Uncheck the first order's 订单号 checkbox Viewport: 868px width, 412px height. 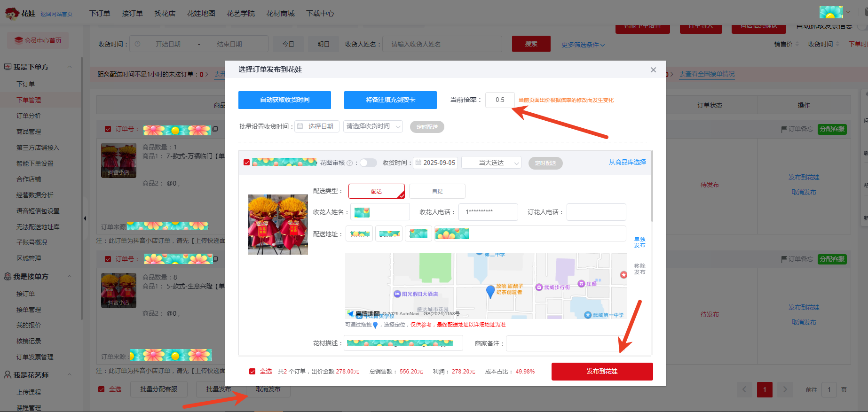tap(108, 129)
